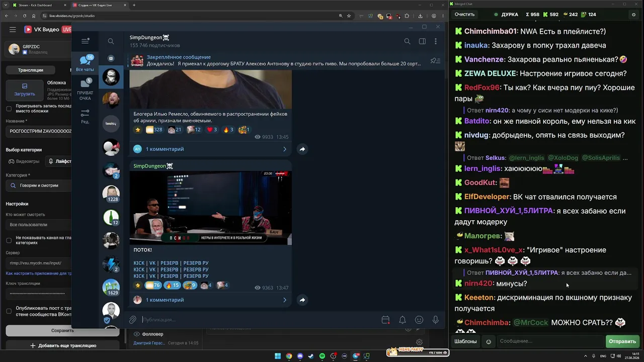The image size is (644, 362).
Task: Open Merged Chat settings gear
Action: pyautogui.click(x=633, y=15)
